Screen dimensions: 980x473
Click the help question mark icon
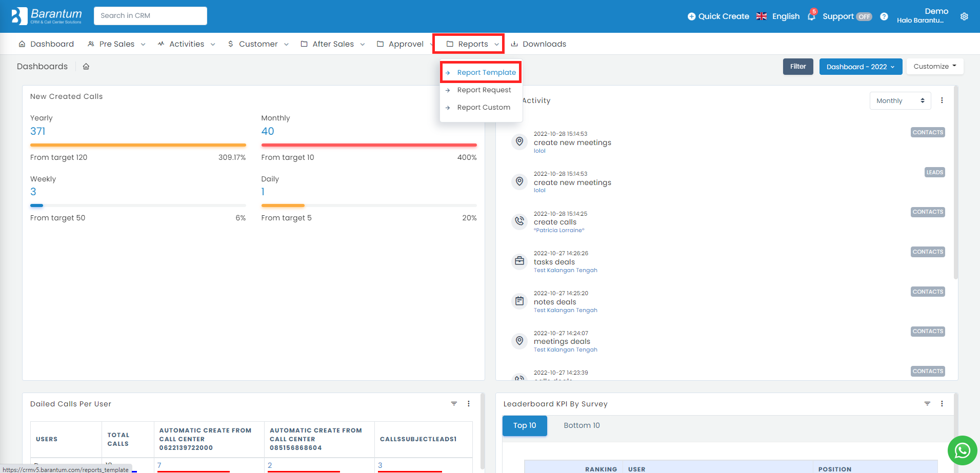[884, 16]
